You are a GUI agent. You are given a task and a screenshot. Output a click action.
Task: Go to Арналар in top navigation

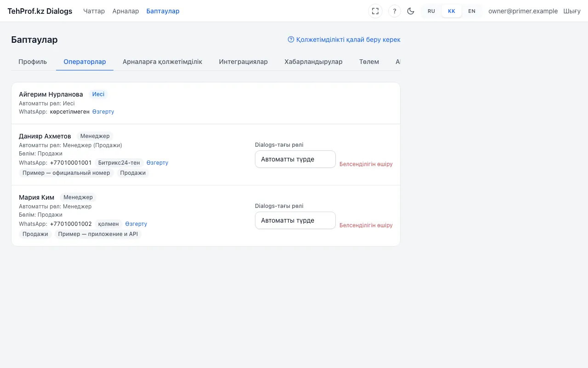coord(125,11)
